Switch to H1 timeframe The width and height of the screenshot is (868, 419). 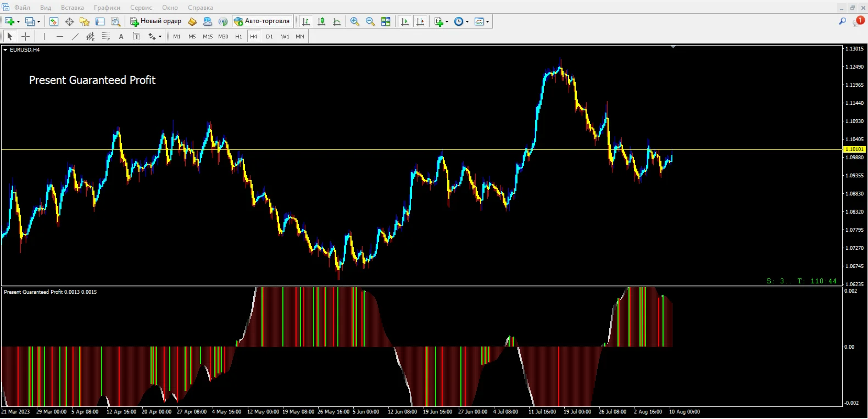(x=238, y=36)
